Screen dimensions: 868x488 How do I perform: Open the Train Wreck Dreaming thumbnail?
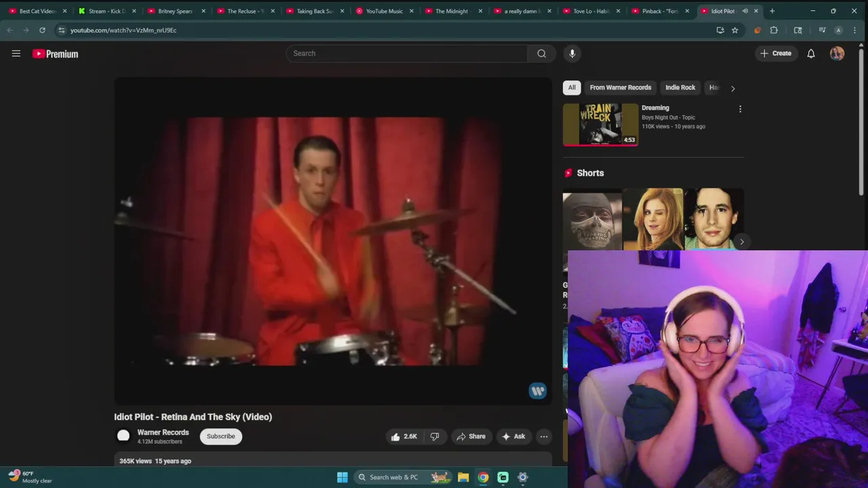pyautogui.click(x=600, y=125)
